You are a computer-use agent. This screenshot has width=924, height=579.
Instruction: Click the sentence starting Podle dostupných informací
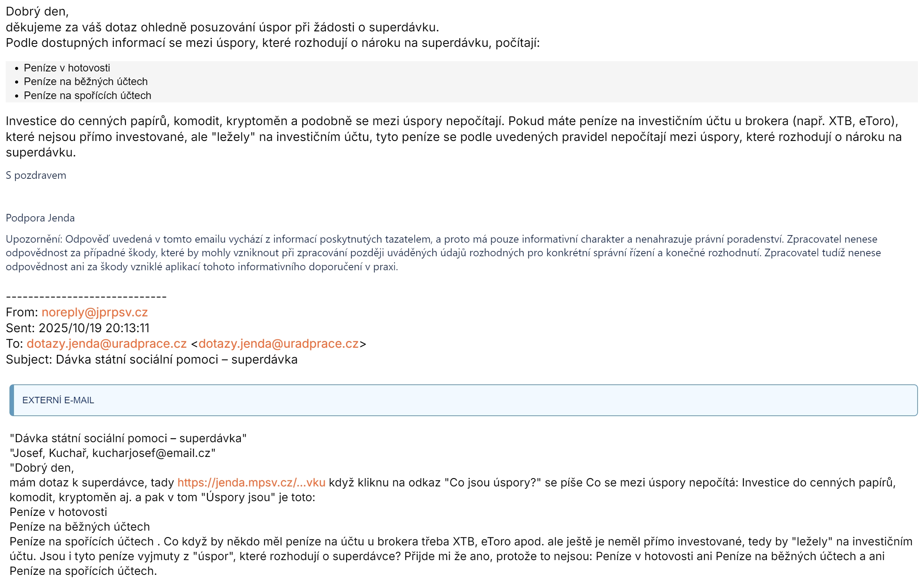click(272, 43)
